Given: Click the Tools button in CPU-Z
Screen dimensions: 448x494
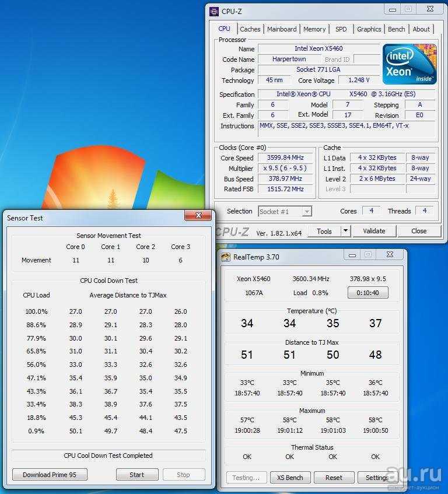Looking at the screenshot, I should point(324,231).
